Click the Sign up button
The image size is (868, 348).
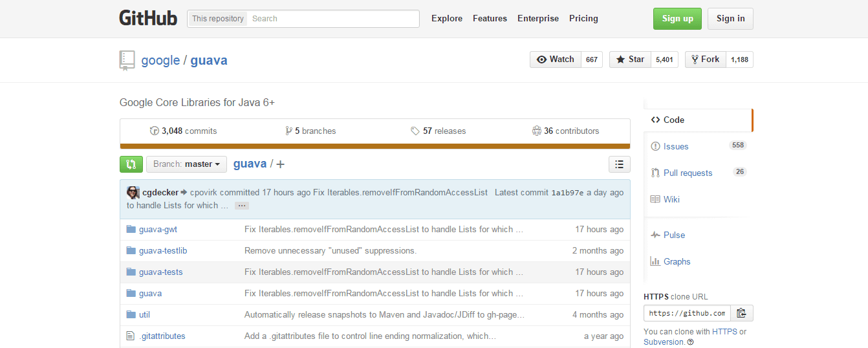coord(677,19)
